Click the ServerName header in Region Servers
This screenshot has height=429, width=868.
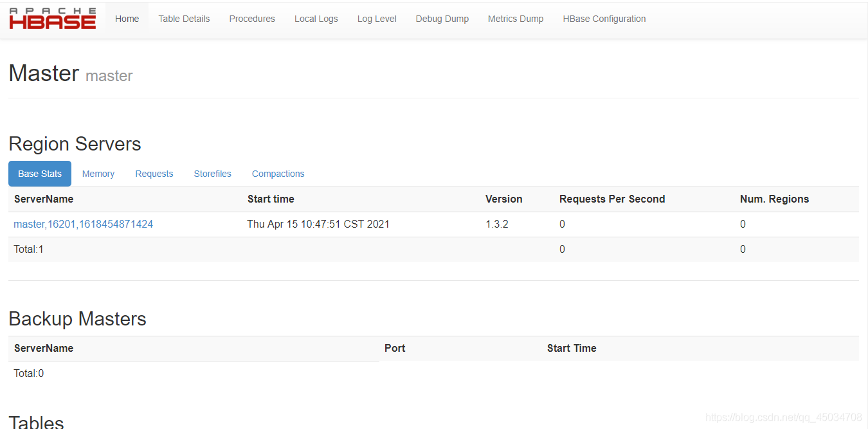(x=44, y=199)
